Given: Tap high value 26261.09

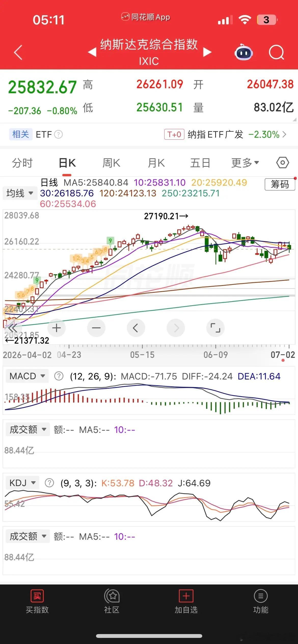Looking at the screenshot, I should pyautogui.click(x=160, y=84).
